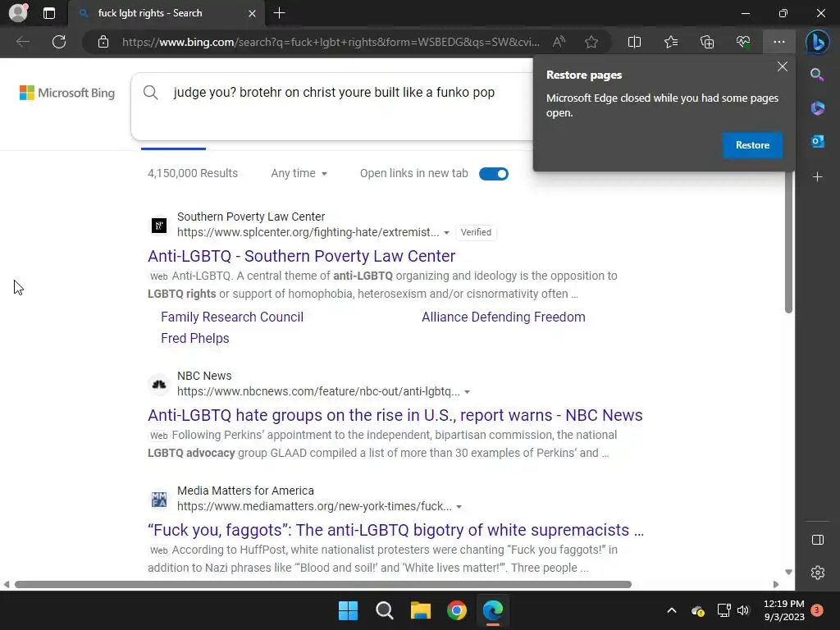Image resolution: width=840 pixels, height=630 pixels.
Task: Open sidebar settings gear
Action: [818, 573]
